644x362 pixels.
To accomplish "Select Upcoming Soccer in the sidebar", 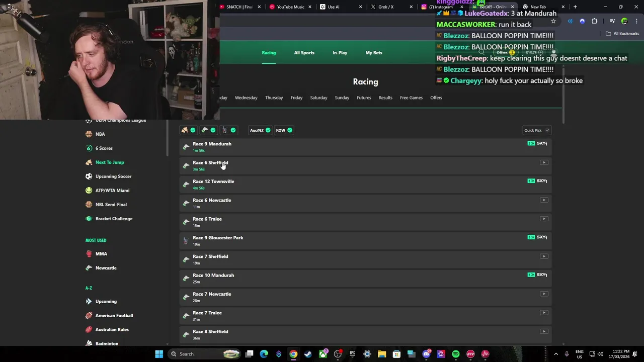I will (113, 176).
